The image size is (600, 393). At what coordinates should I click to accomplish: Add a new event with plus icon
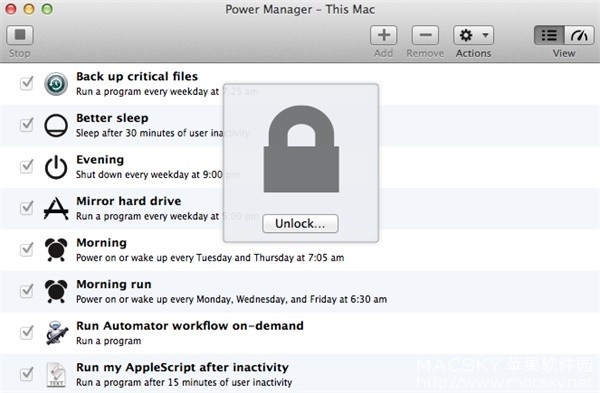(383, 35)
